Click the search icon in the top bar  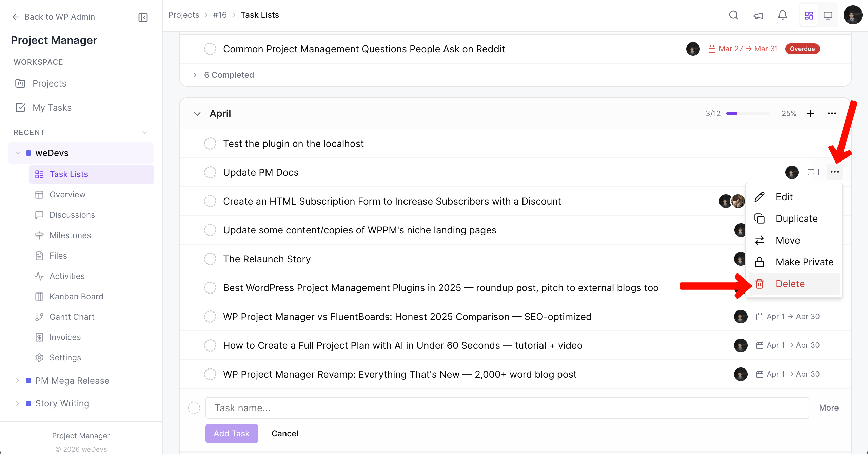(733, 15)
